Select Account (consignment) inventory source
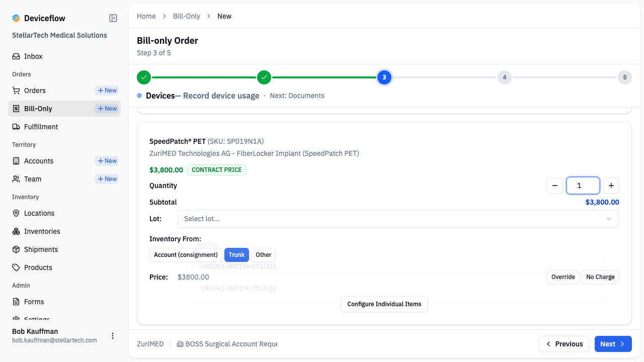Screen dimensions: 644x362 pos(186,255)
